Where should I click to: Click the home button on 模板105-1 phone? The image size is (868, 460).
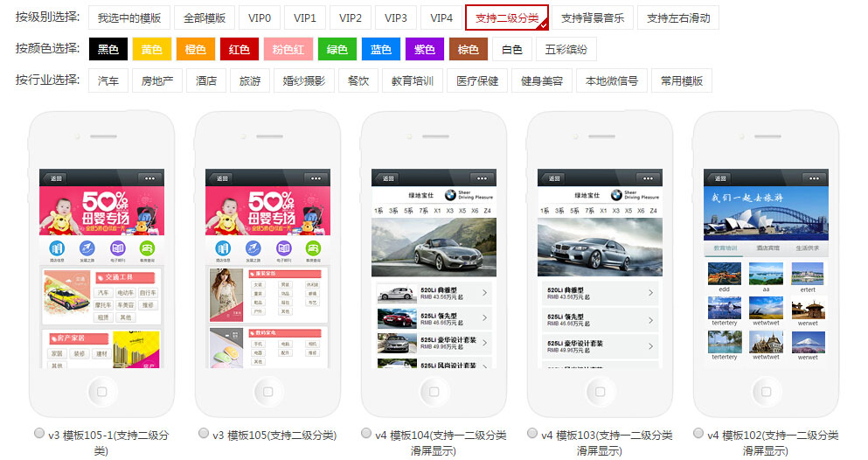[x=101, y=391]
